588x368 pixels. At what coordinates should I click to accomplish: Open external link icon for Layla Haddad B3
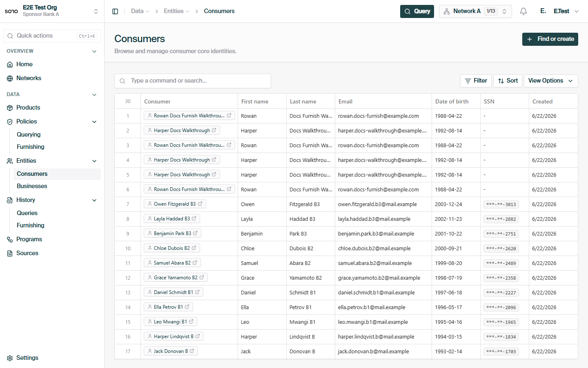pyautogui.click(x=194, y=218)
